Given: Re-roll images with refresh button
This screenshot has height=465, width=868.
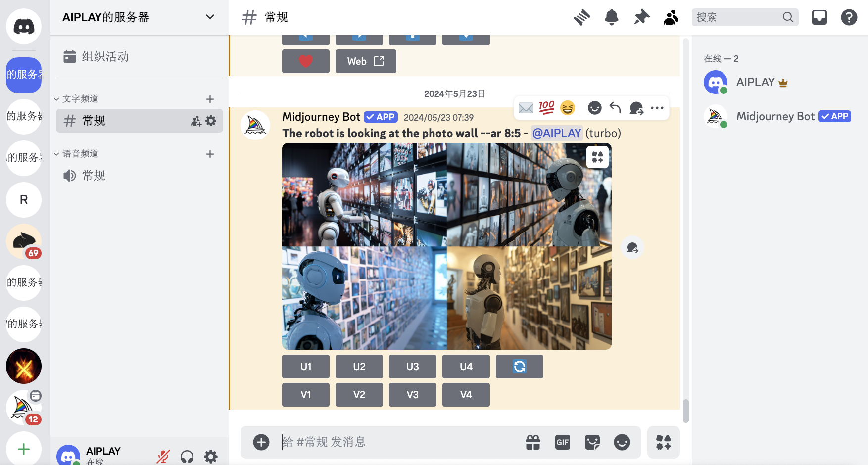Looking at the screenshot, I should pos(520,367).
